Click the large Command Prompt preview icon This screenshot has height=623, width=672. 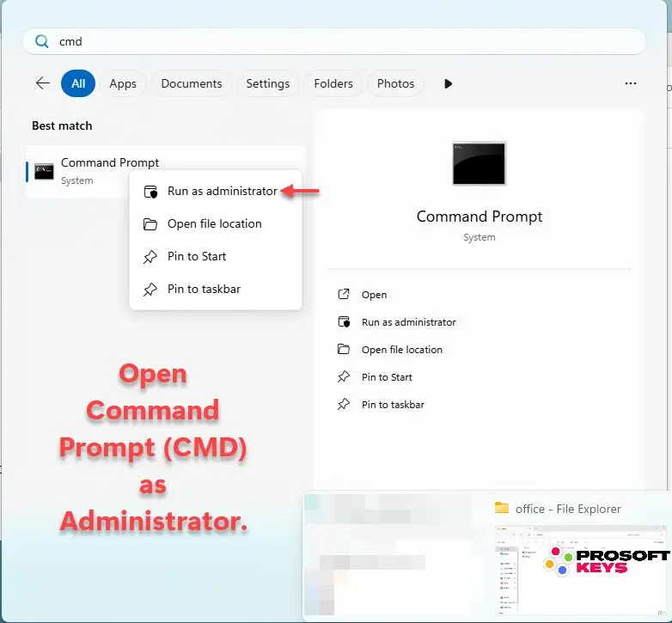click(479, 163)
